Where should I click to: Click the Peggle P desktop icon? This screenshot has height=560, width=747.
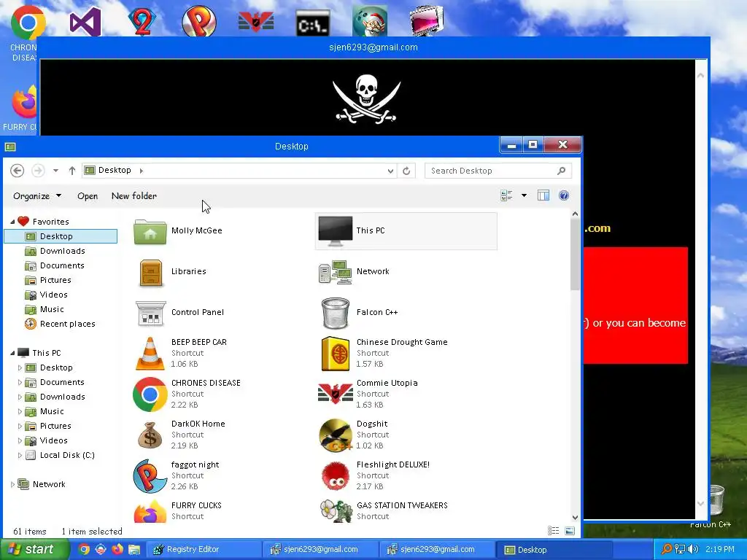coord(199,21)
